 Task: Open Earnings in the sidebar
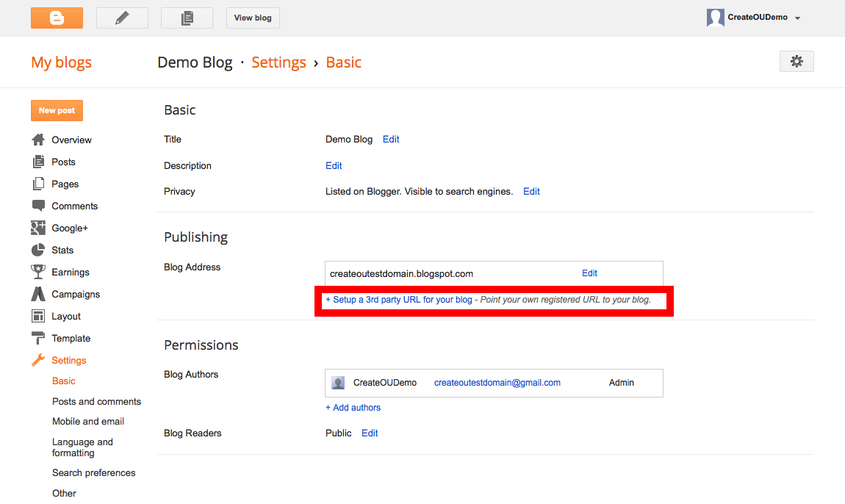71,273
